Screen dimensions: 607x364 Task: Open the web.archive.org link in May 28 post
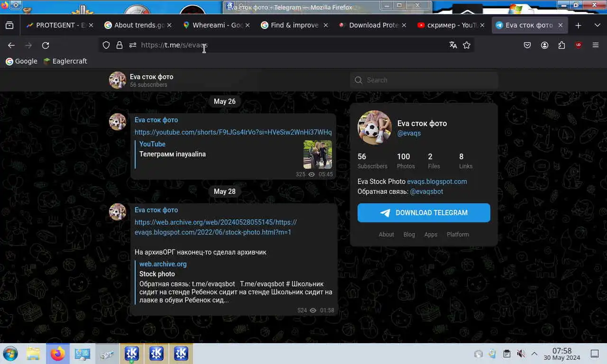(216, 227)
